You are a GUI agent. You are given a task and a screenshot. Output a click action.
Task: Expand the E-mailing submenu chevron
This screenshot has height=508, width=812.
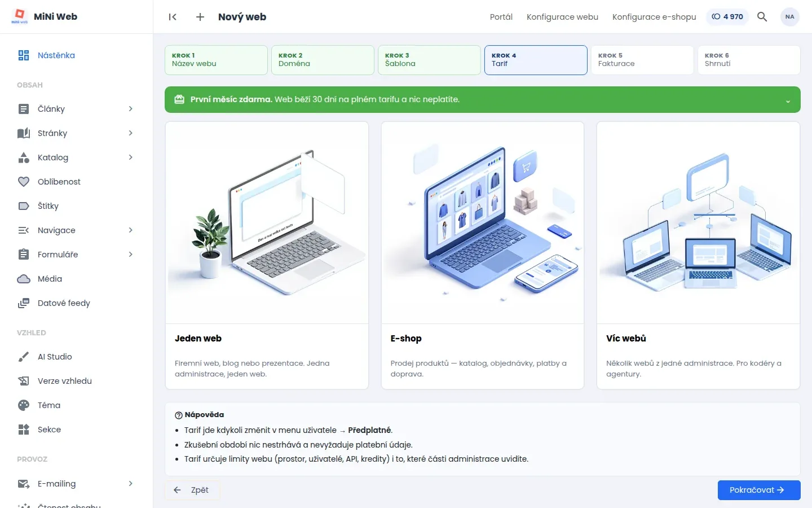pos(130,484)
